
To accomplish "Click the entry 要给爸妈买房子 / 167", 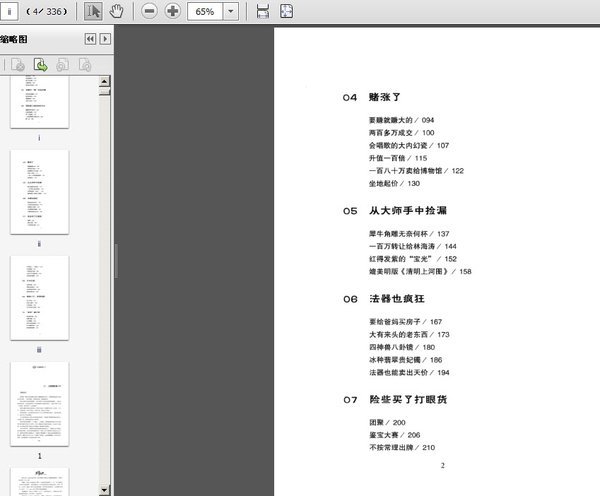I will (405, 322).
